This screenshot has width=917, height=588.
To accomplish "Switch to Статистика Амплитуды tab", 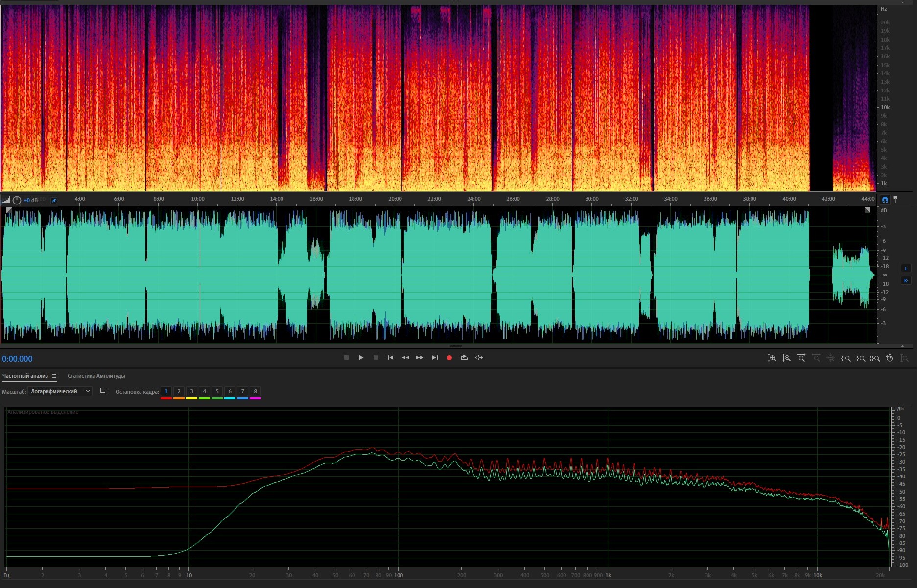I will tap(96, 376).
